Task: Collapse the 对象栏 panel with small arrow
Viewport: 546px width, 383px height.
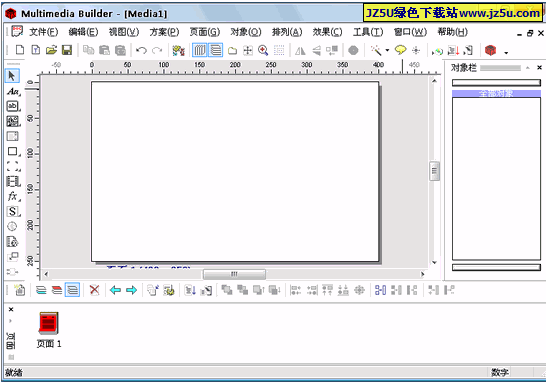Action: tap(528, 68)
